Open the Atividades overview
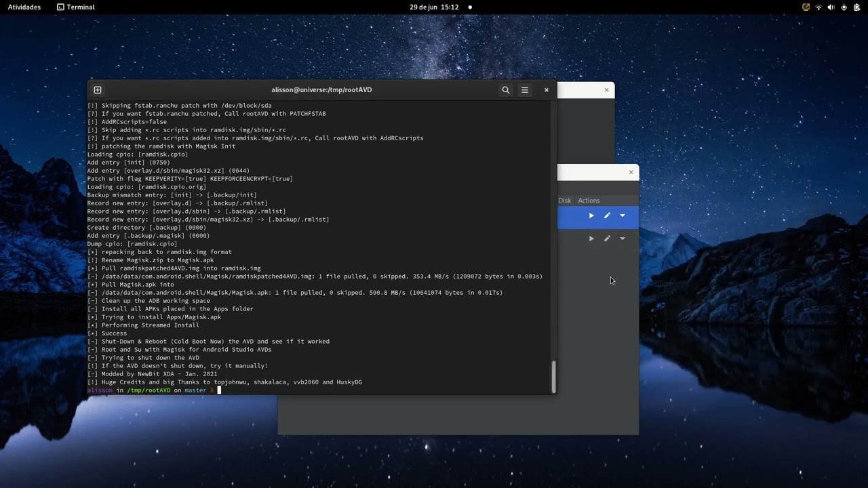Image resolution: width=868 pixels, height=488 pixels. coord(24,7)
